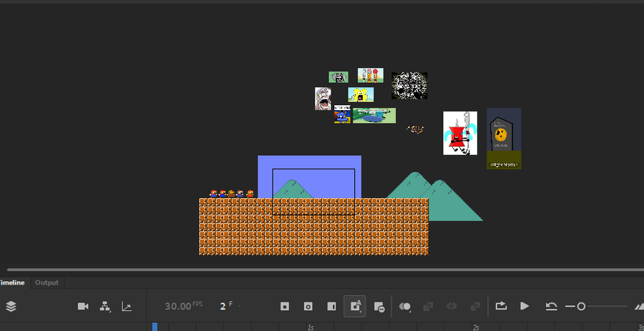Open the Output tab
The height and width of the screenshot is (331, 644).
(x=47, y=282)
